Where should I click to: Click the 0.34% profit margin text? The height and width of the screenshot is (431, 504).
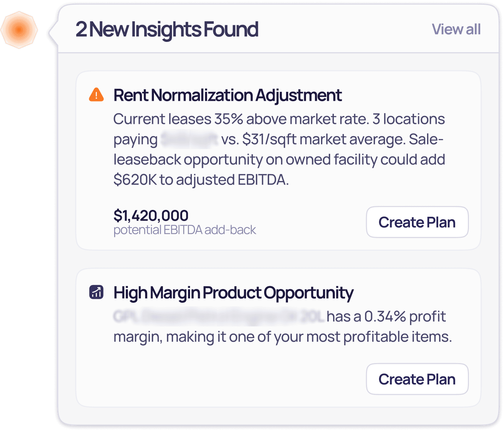click(x=405, y=316)
